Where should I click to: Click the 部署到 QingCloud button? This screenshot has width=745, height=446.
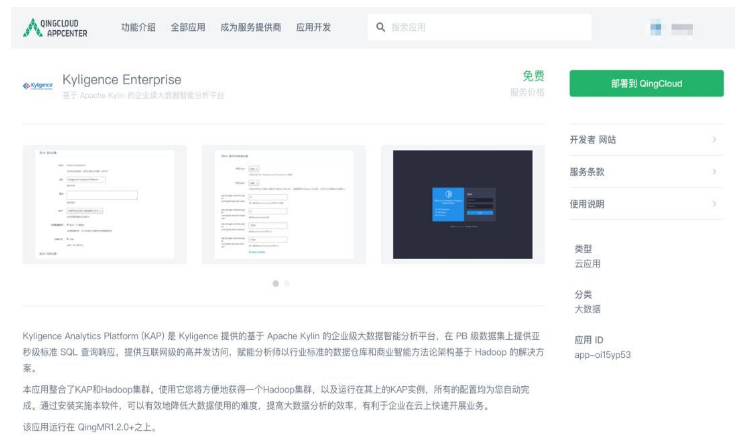(647, 84)
